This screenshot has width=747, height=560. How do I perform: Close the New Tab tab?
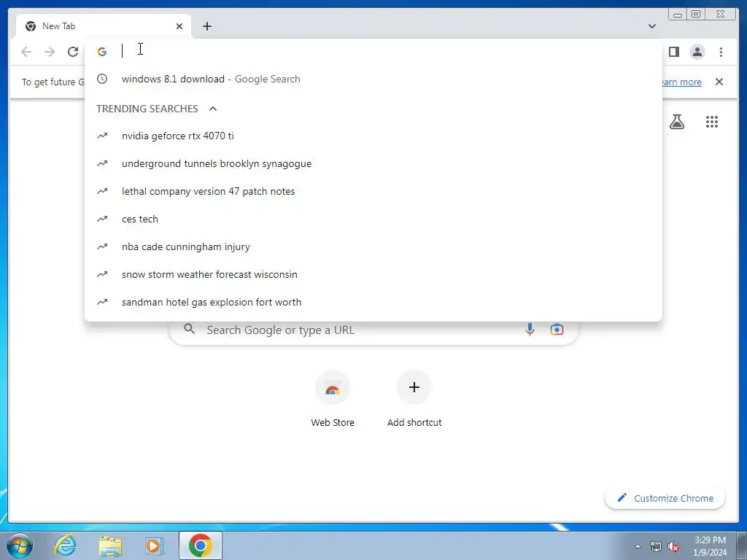point(179,26)
